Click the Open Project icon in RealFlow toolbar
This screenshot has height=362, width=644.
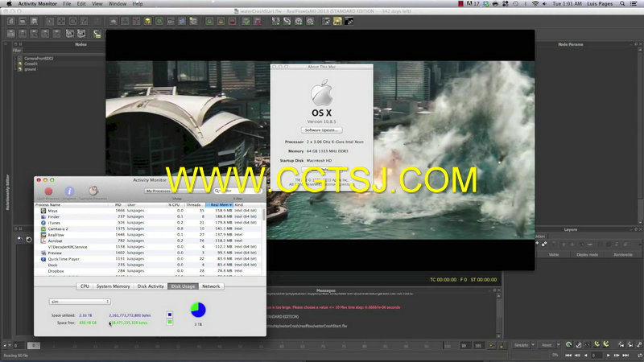[x=23, y=21]
